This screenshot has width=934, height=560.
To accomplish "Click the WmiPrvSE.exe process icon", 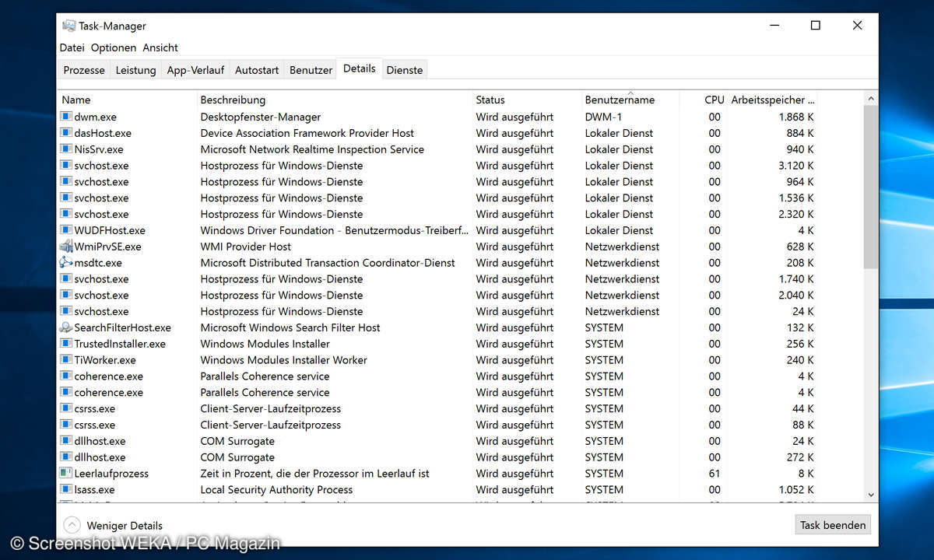I will click(x=67, y=247).
